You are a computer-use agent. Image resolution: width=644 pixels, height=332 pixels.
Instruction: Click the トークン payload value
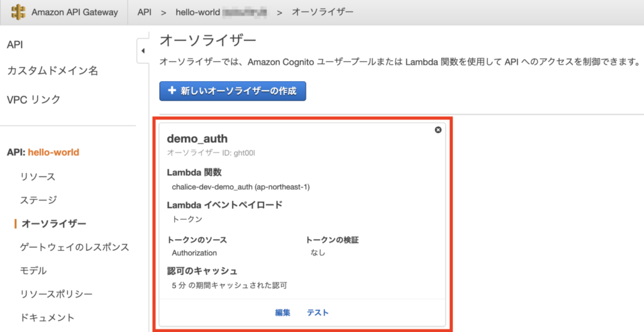coord(187,219)
